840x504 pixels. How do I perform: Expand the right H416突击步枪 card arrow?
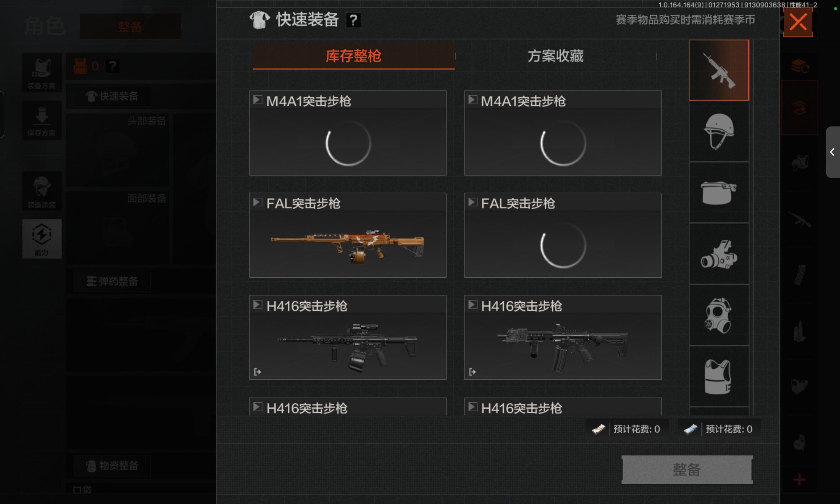click(x=472, y=305)
